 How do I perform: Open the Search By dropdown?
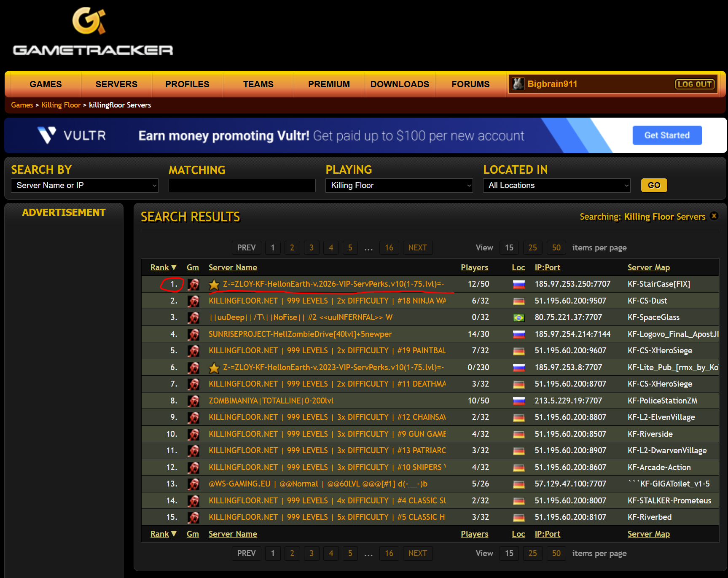coord(85,185)
